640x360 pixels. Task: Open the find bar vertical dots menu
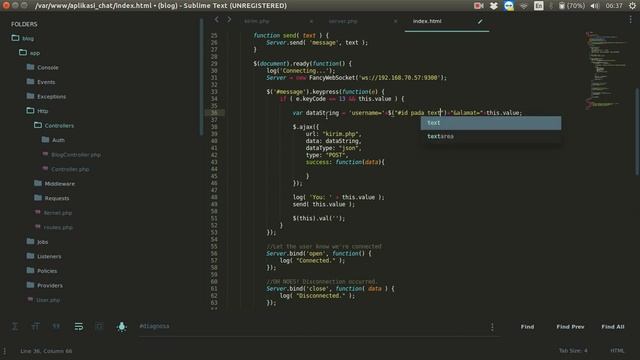click(492, 327)
